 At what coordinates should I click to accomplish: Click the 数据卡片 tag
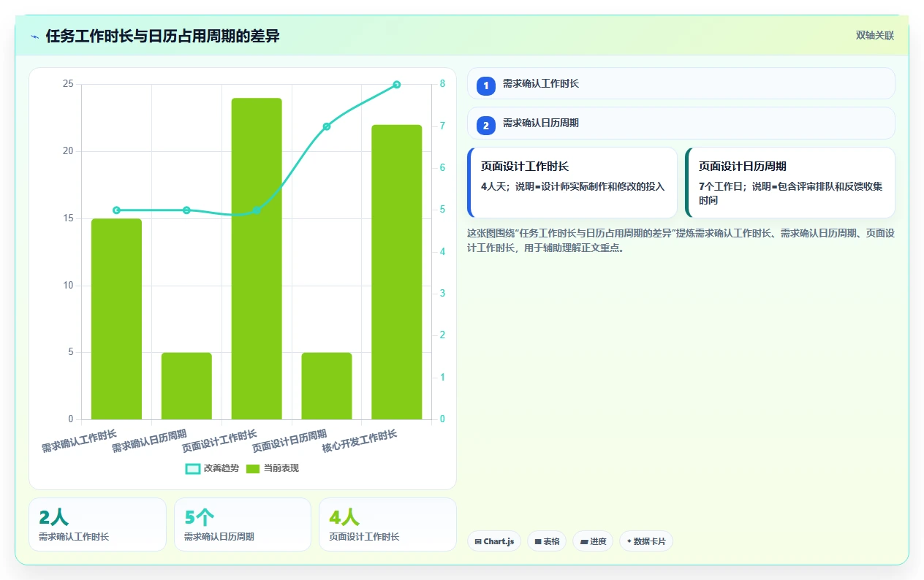point(646,541)
